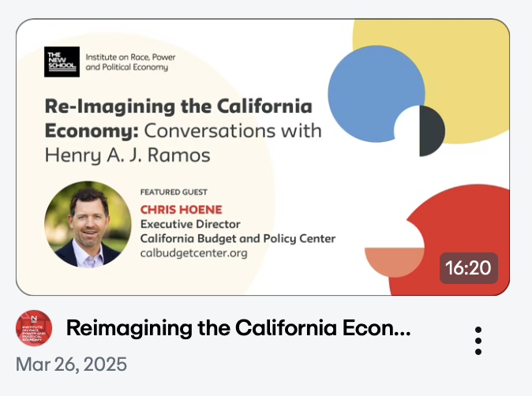Click the red Institute channel avatar

(x=34, y=328)
